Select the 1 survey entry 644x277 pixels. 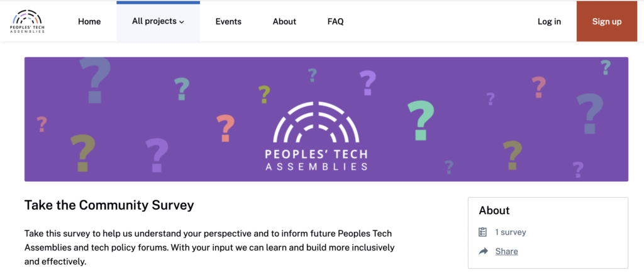click(511, 232)
